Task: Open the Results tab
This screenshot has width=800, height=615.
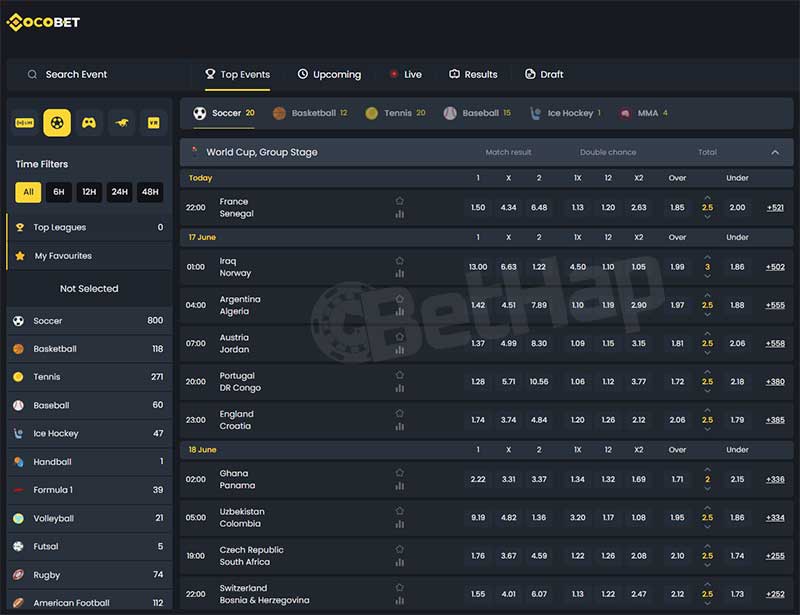Action: 473,75
